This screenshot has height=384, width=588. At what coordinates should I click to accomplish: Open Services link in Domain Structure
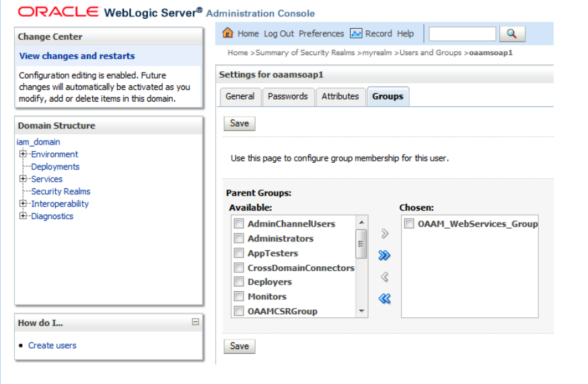click(46, 179)
